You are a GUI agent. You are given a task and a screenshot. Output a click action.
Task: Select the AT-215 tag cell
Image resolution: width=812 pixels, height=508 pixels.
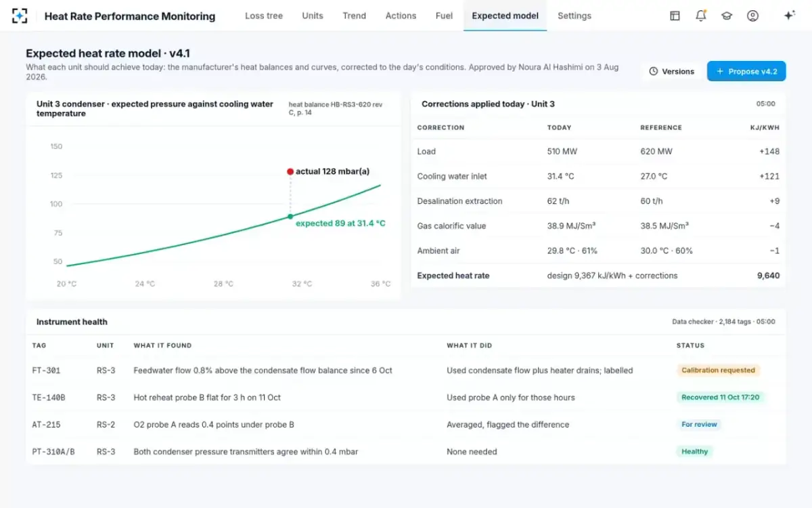[46, 425]
